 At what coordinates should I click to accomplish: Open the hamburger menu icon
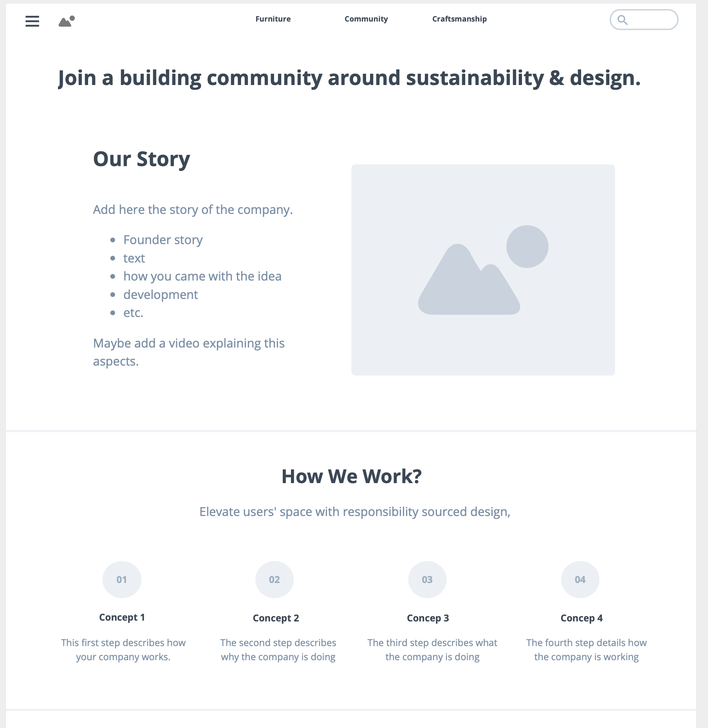click(x=32, y=21)
